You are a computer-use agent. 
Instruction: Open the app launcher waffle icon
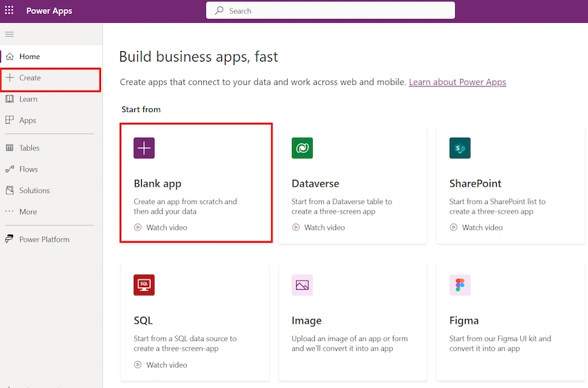pyautogui.click(x=9, y=10)
